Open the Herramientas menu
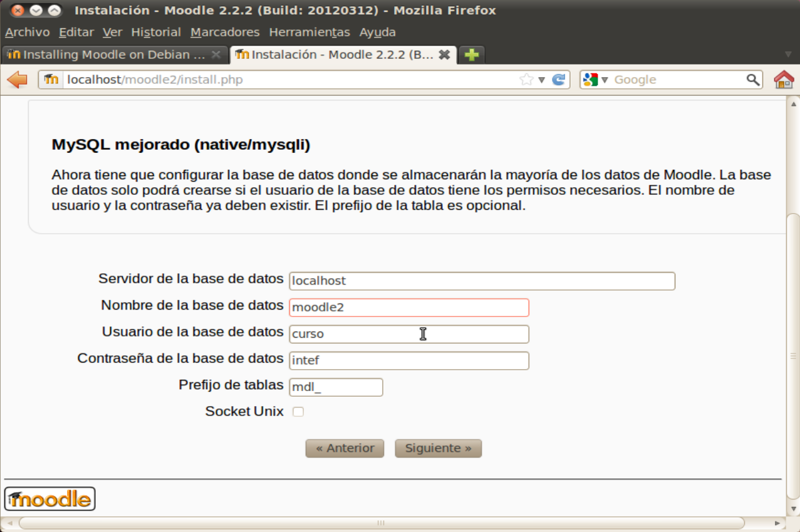800x532 pixels. [x=309, y=32]
